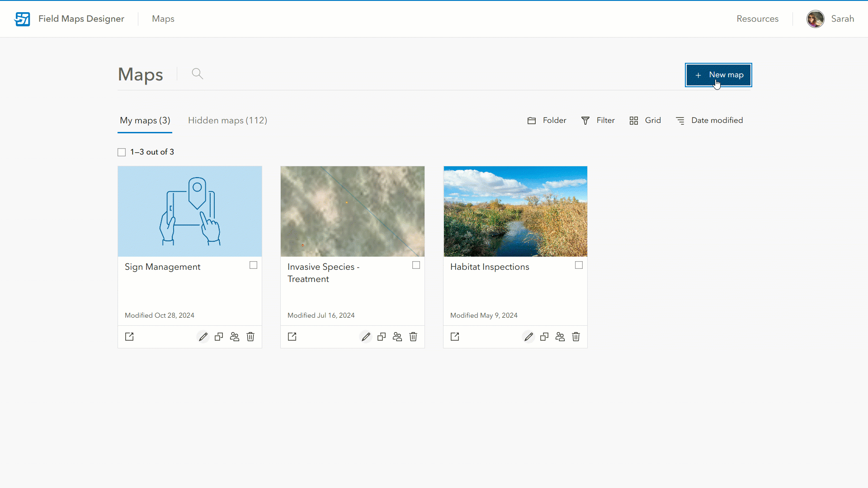Screen dimensions: 868x488
Task: Open the Habitat Inspections map thumbnail
Action: point(515,211)
